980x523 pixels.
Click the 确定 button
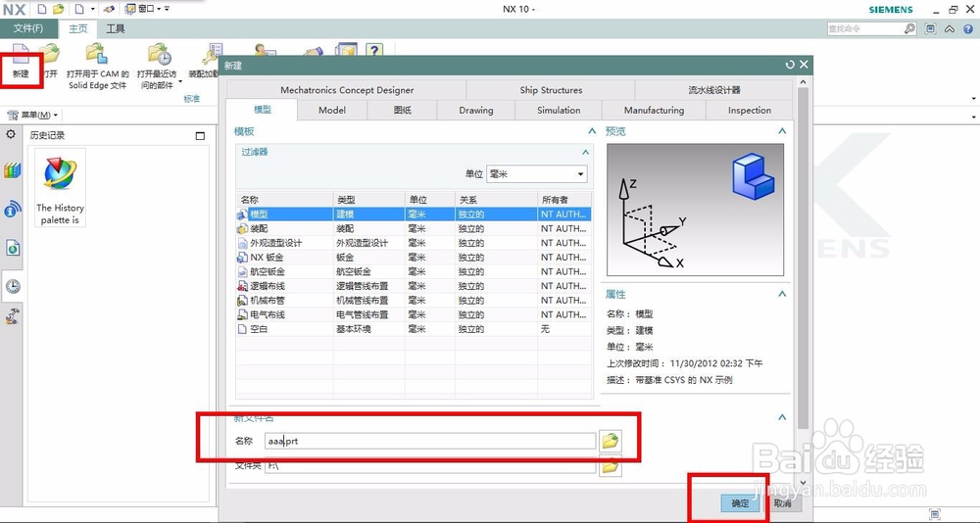(740, 503)
